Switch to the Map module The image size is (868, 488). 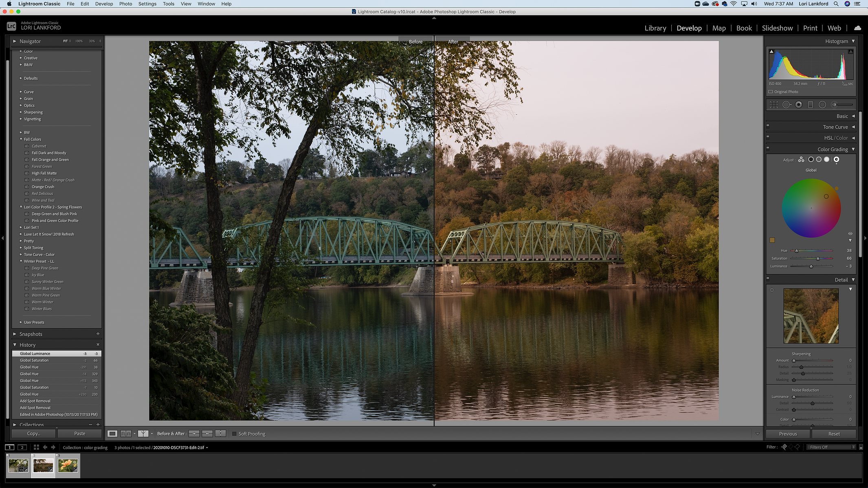pyautogui.click(x=719, y=28)
